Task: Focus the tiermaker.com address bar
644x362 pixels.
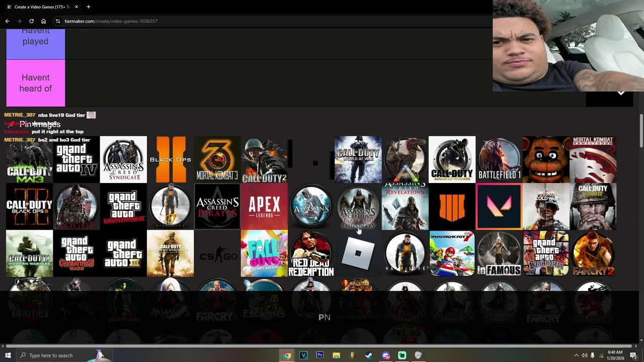Action: pos(272,21)
